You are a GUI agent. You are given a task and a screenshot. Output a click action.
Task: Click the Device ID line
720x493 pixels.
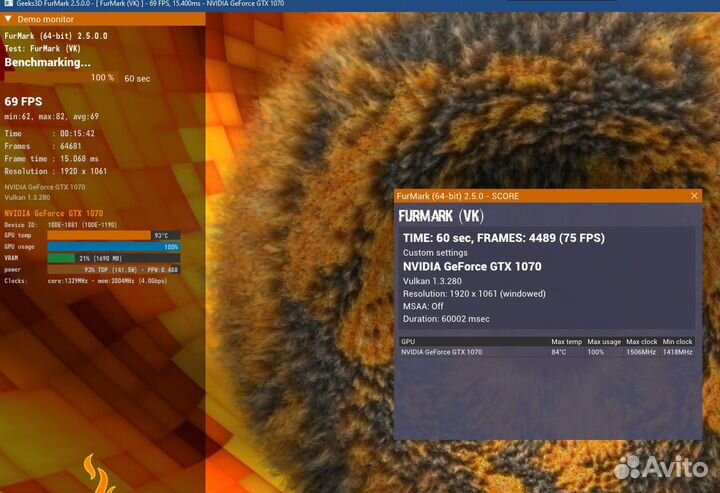[x=61, y=225]
